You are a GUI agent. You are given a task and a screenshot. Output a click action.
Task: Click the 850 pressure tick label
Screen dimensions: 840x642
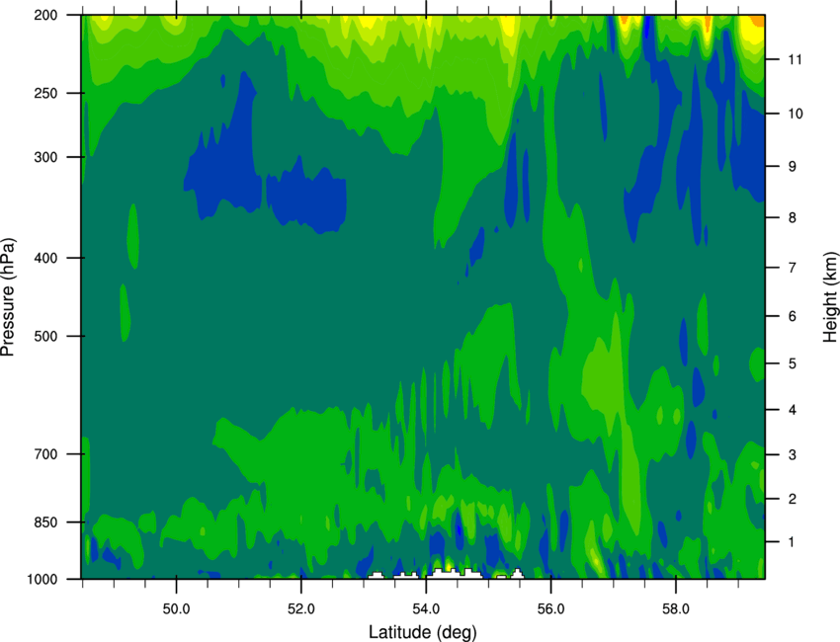click(45, 522)
